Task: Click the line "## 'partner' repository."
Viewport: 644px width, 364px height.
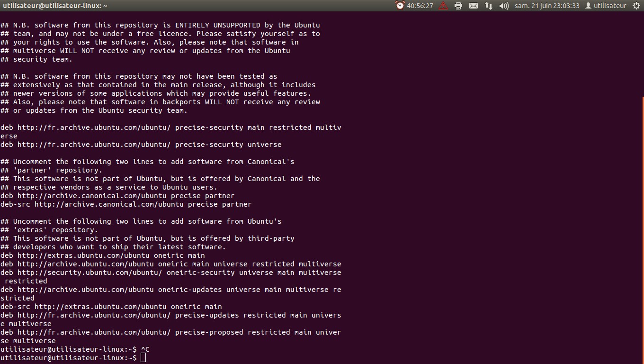Action: click(51, 170)
